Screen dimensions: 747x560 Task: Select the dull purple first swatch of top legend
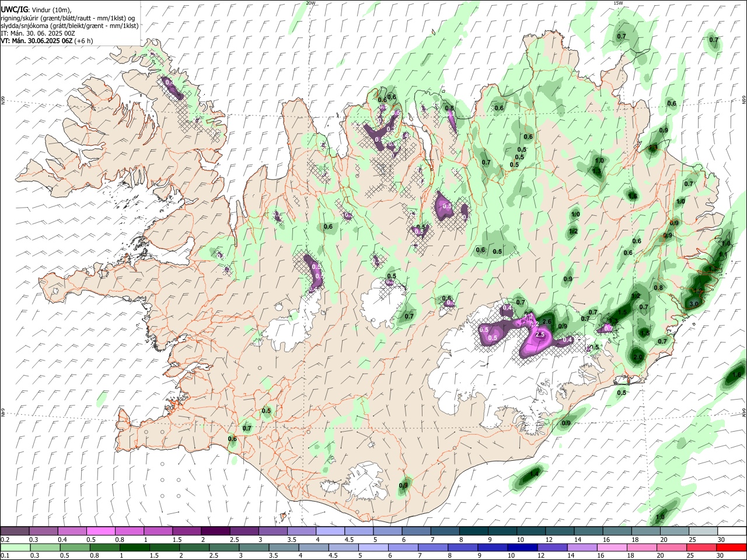click(x=15, y=531)
